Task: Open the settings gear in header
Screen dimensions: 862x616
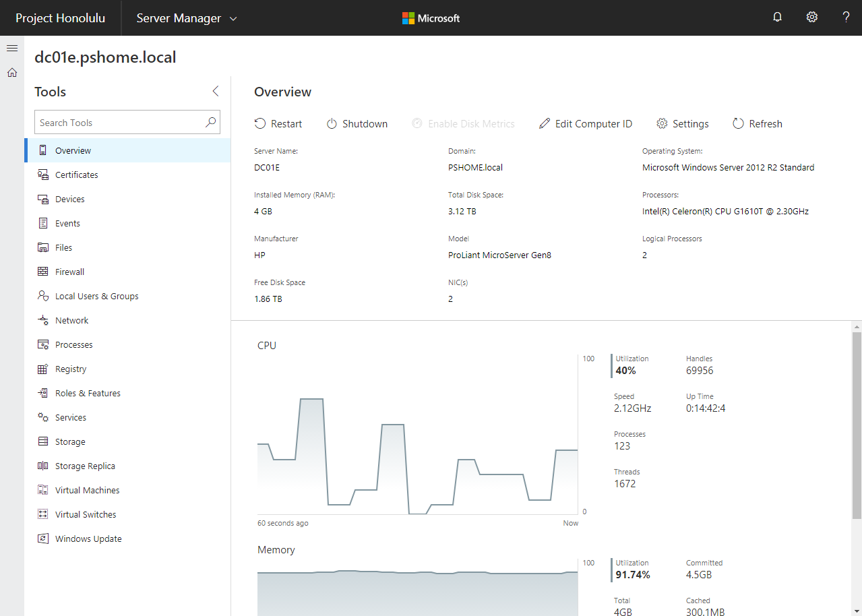Action: point(812,18)
